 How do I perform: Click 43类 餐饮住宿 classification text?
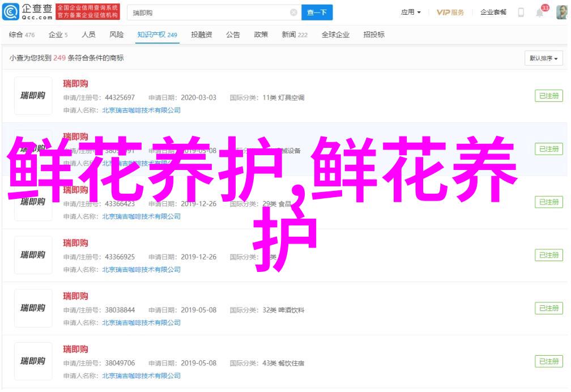pos(283,363)
